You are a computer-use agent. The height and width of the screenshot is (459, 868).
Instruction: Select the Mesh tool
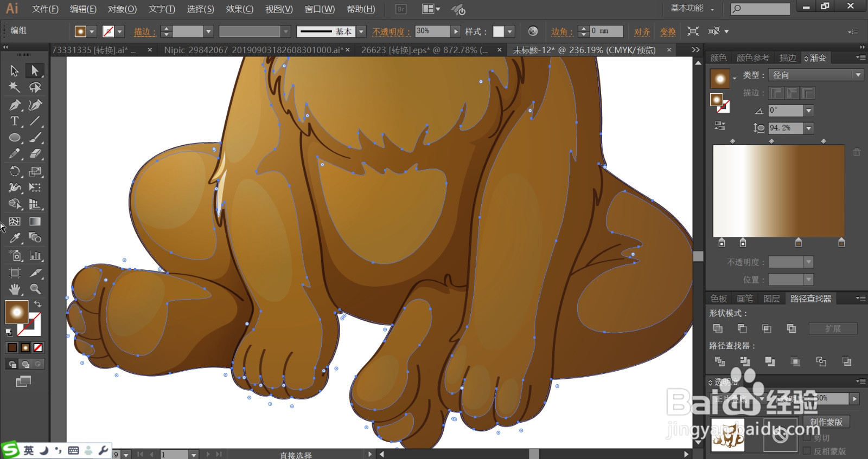tap(15, 221)
